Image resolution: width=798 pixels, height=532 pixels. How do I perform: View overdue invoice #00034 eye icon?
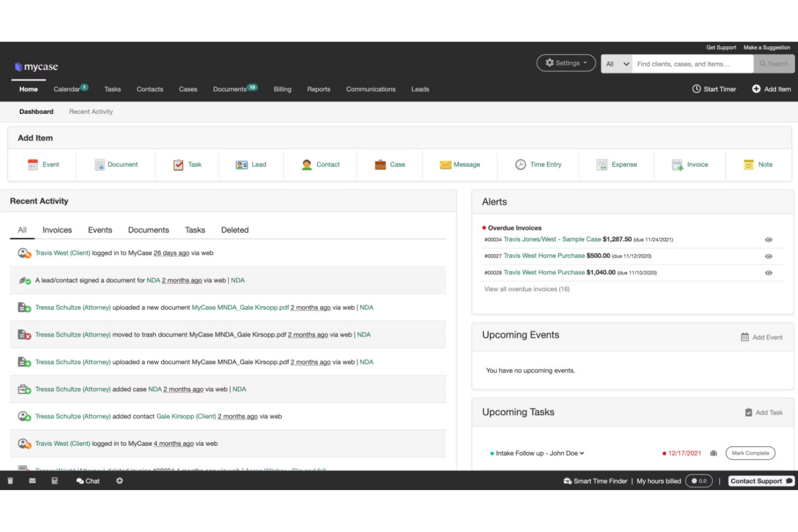[768, 240]
